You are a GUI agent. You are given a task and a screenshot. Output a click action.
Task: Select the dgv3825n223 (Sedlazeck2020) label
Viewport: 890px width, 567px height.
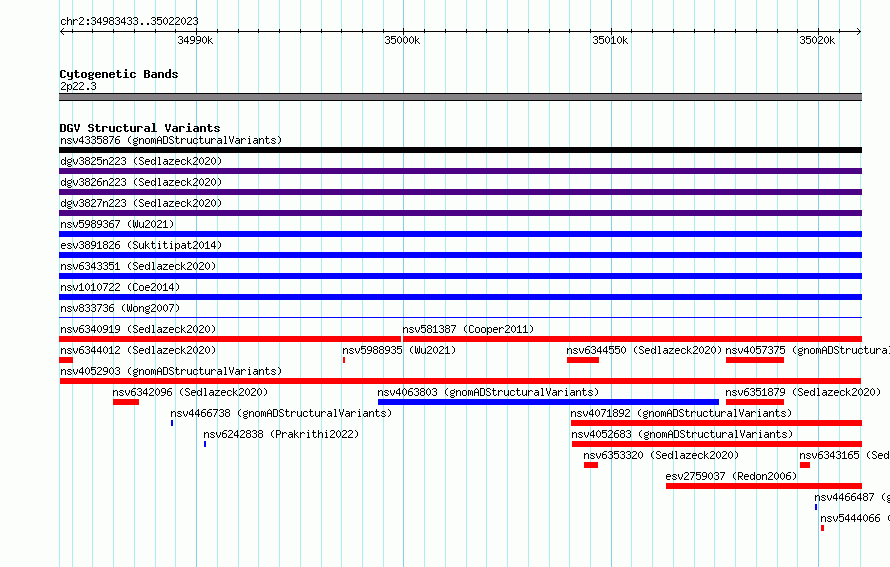pyautogui.click(x=141, y=161)
